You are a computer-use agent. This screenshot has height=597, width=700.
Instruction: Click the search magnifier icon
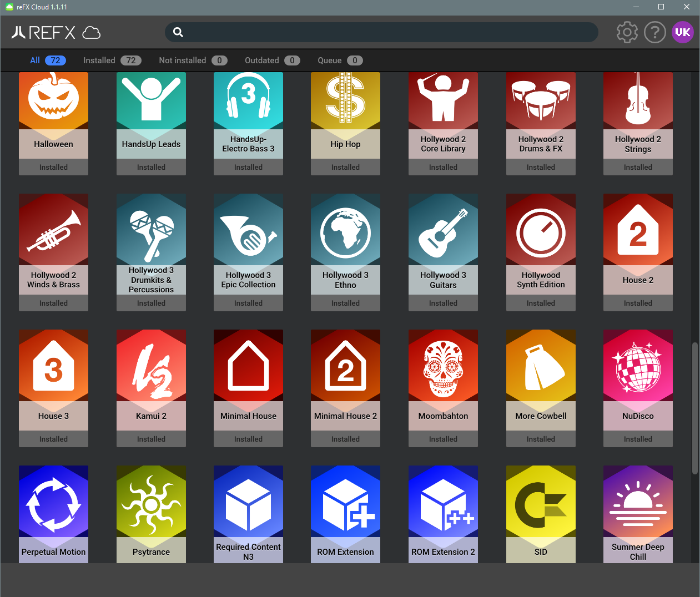coord(178,32)
